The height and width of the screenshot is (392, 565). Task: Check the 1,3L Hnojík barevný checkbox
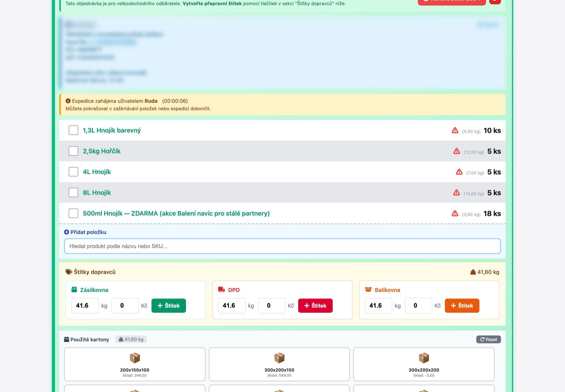[73, 130]
